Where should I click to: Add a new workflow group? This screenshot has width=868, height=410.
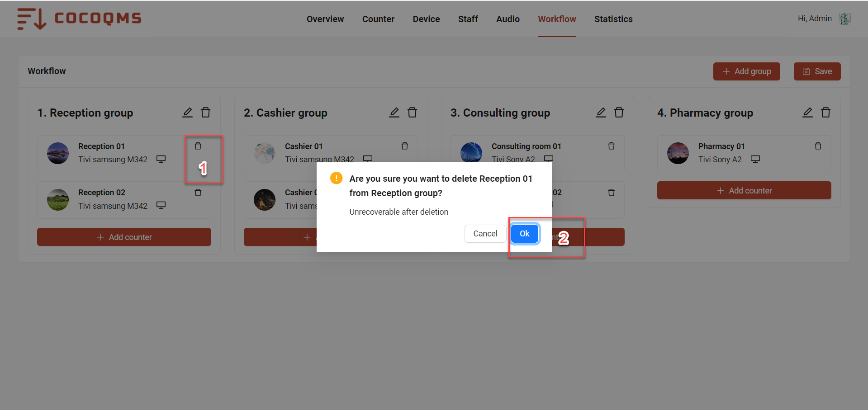746,71
